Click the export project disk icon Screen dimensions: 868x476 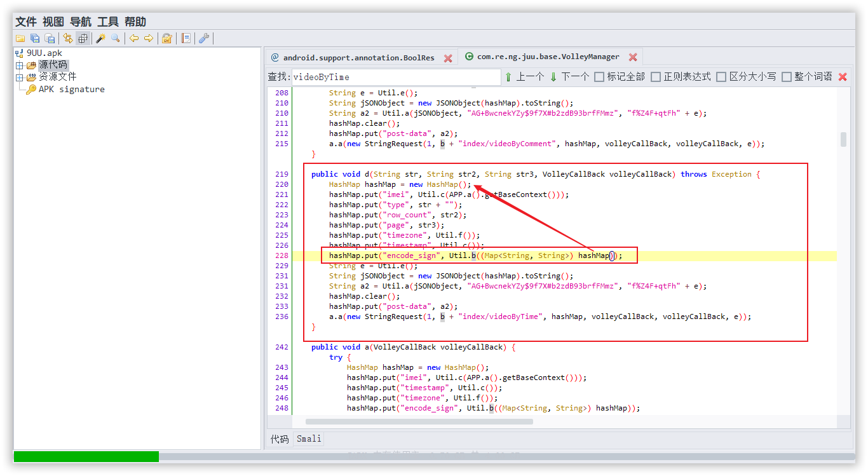tap(49, 39)
